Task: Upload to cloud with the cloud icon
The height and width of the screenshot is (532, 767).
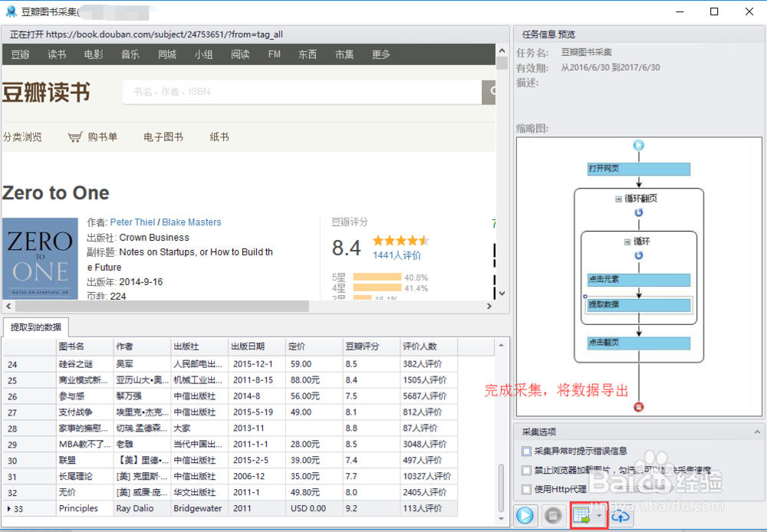Action: pyautogui.click(x=621, y=515)
